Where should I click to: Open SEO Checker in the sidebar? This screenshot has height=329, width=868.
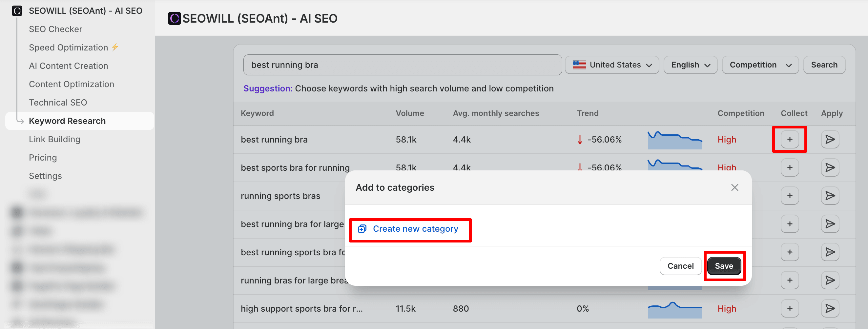point(55,29)
